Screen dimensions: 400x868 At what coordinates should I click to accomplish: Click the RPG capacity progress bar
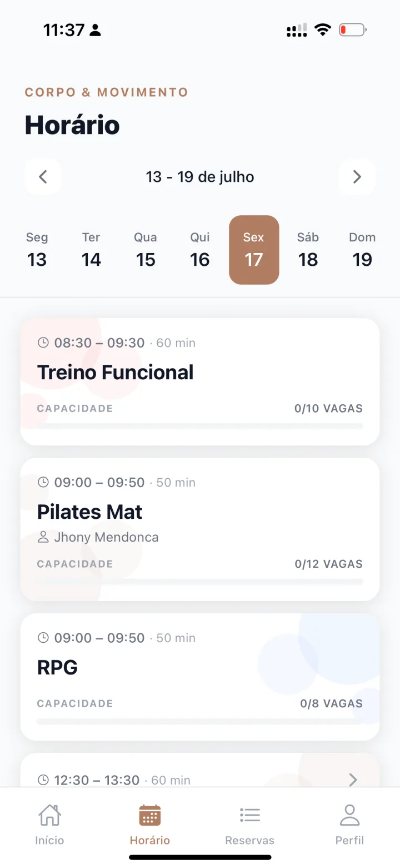pyautogui.click(x=200, y=721)
